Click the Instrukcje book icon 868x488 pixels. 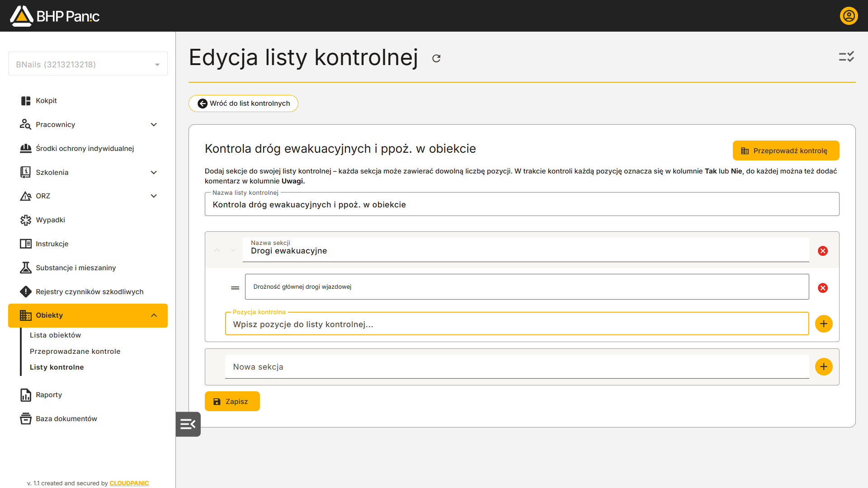(26, 244)
